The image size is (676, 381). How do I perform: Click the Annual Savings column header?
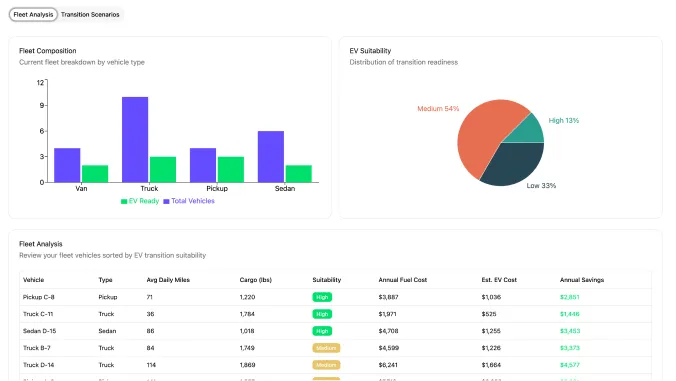click(x=582, y=280)
